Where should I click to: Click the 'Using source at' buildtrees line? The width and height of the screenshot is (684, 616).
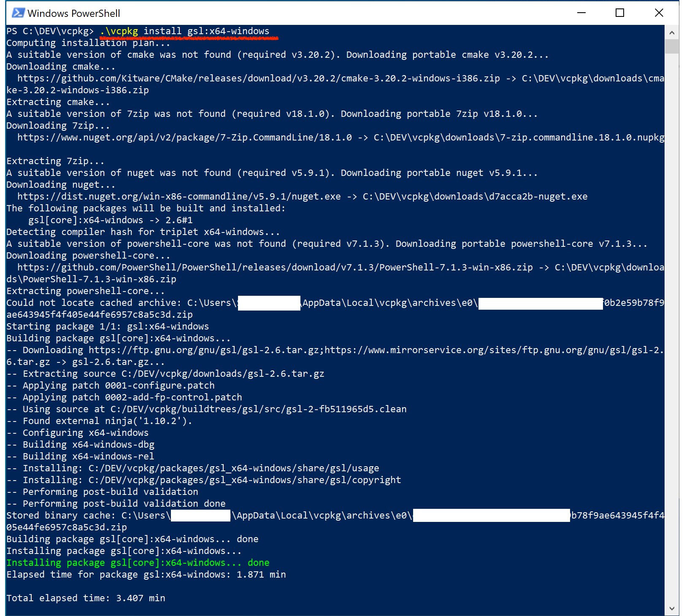point(206,409)
